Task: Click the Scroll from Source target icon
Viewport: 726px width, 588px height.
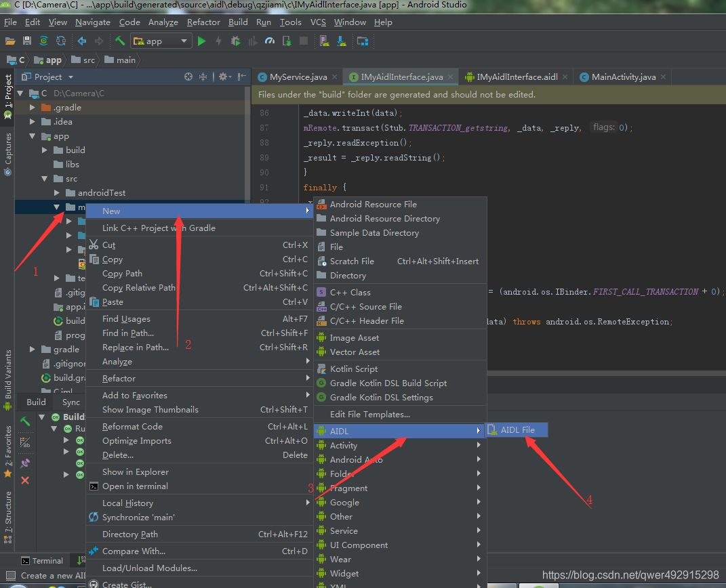Action: coord(188,77)
